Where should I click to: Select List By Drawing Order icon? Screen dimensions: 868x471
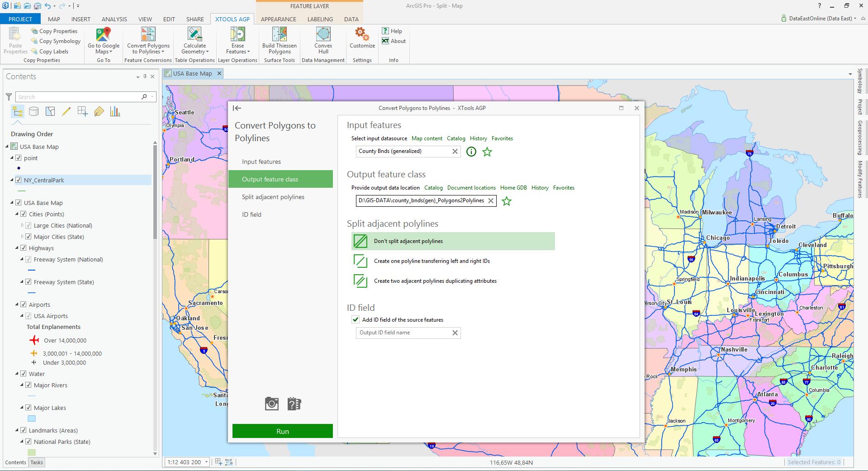18,111
